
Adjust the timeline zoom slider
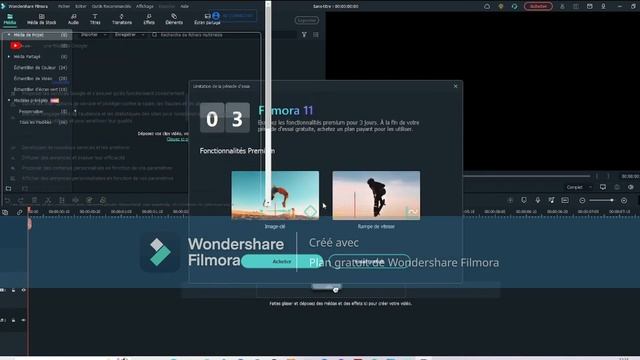[x=602, y=200]
